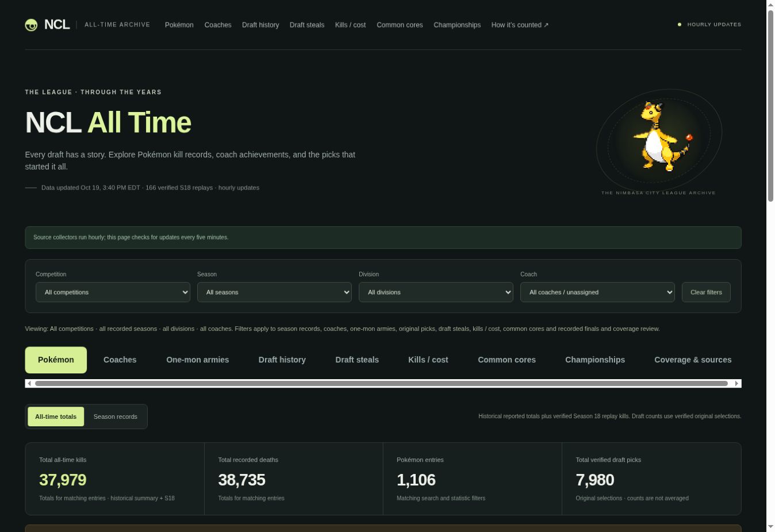
Task: Click the 7,980 verified draft picks value
Action: [595, 480]
